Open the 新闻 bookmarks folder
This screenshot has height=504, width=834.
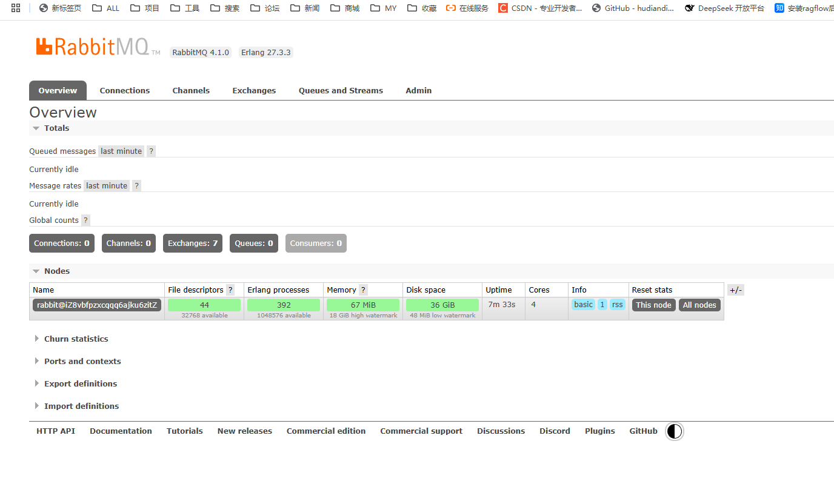(305, 8)
